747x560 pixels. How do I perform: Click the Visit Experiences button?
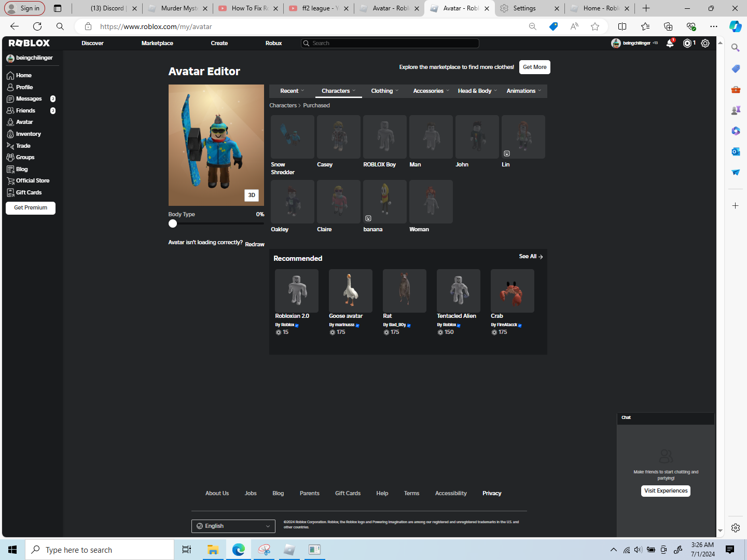click(x=666, y=491)
